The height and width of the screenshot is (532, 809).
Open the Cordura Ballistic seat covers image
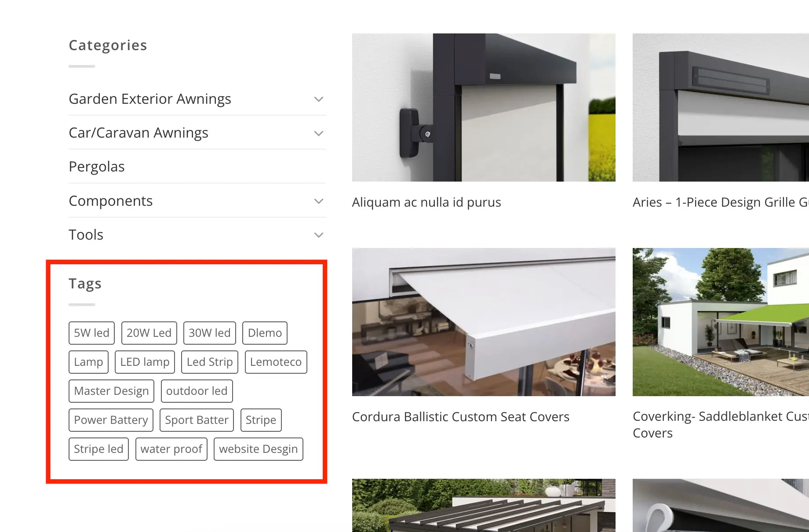point(484,322)
